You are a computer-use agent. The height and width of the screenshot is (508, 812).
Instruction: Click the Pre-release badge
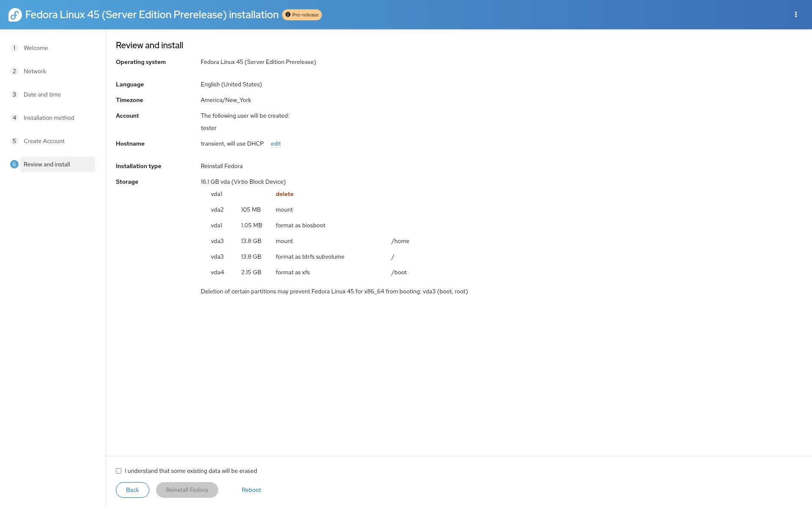click(x=302, y=15)
